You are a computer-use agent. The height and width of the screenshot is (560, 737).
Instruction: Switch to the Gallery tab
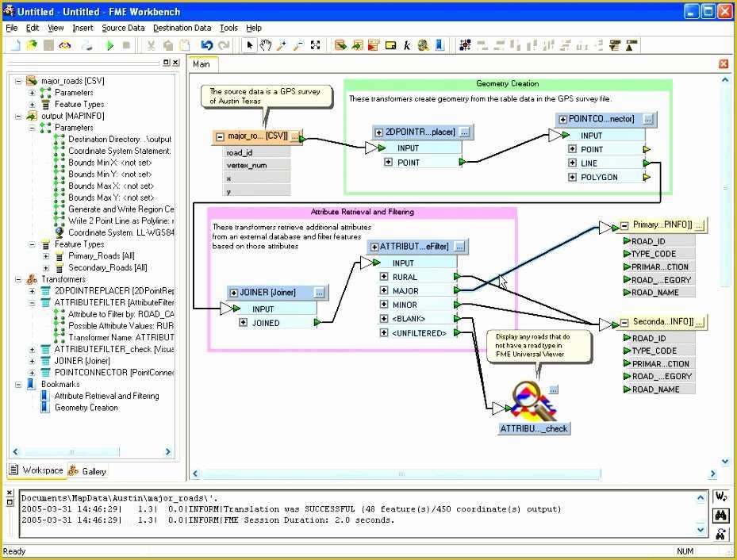click(x=87, y=470)
